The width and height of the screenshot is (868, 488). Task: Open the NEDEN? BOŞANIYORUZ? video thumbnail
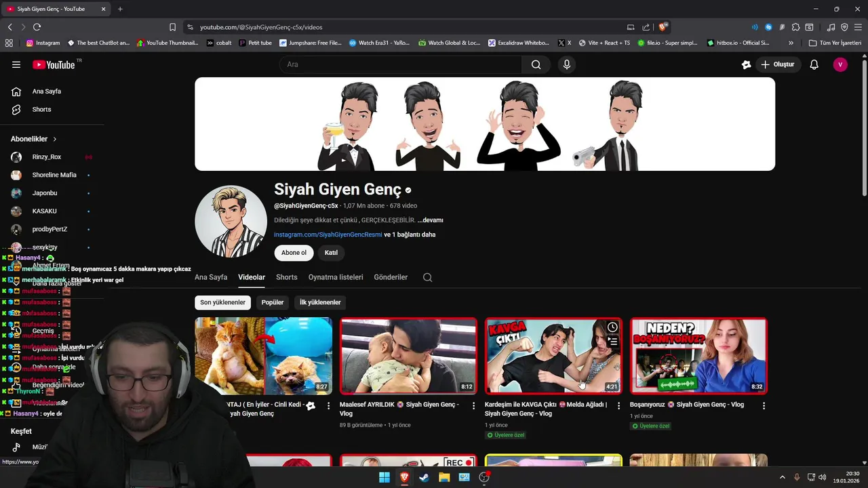pos(698,356)
